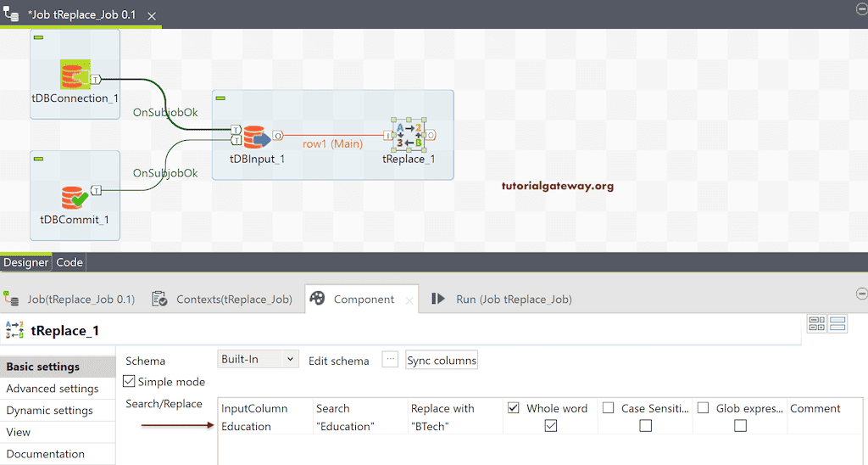This screenshot has width=868, height=465.
Task: Click the Sync columns button
Action: pos(442,361)
